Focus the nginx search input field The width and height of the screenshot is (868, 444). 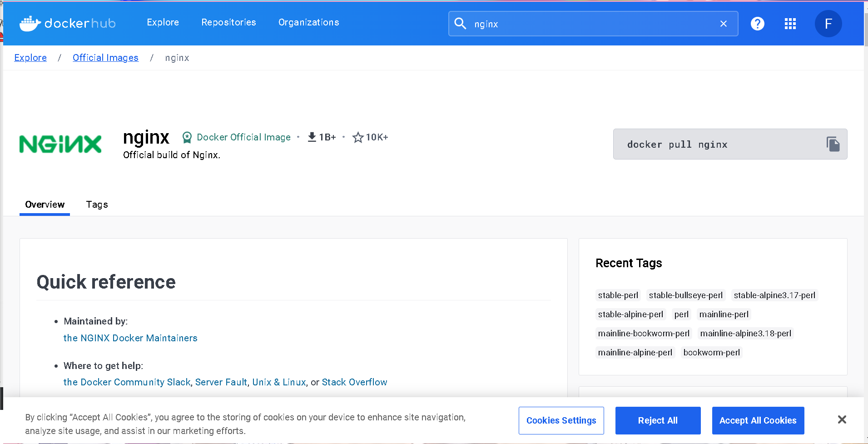coord(590,24)
